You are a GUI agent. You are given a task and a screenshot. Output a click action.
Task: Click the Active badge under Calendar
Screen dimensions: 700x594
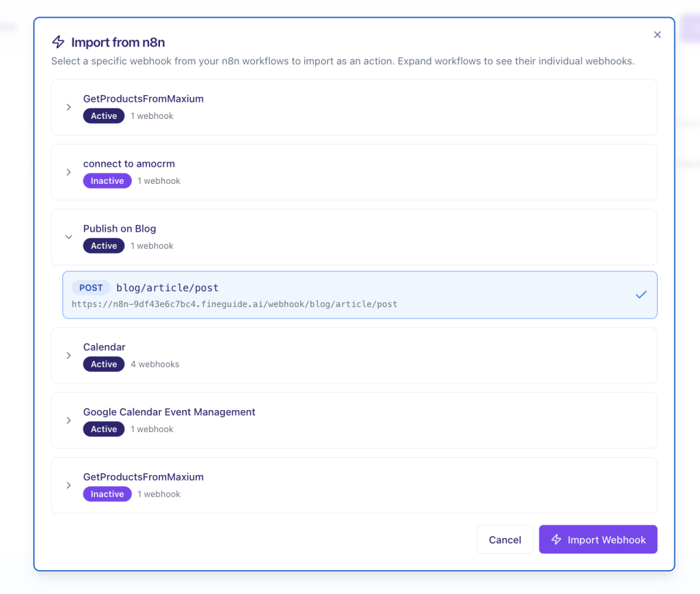tap(104, 364)
